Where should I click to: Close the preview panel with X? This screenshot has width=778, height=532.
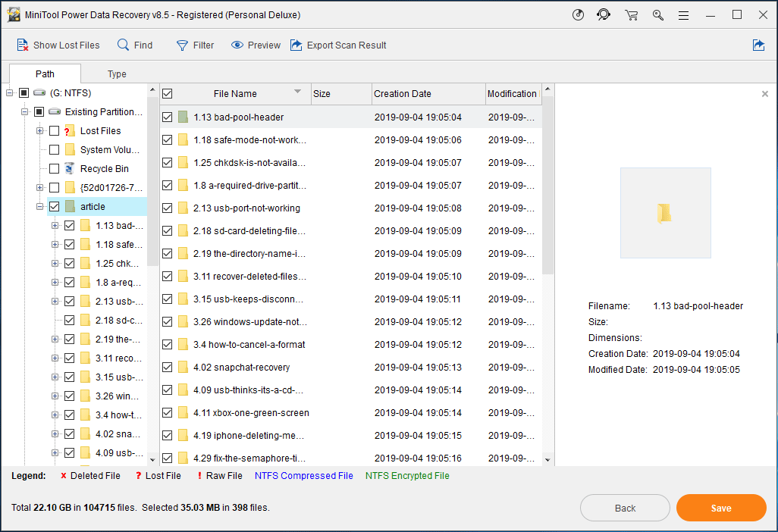pos(764,94)
